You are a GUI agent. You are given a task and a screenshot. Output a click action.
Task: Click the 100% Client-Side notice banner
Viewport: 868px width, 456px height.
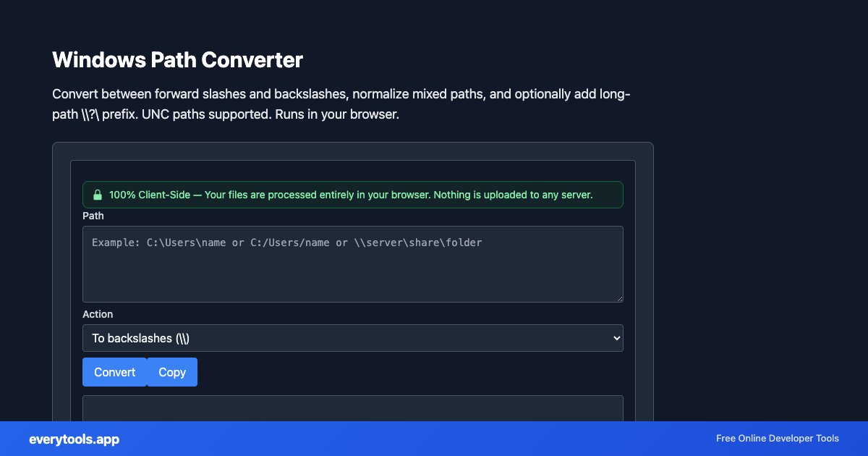352,194
